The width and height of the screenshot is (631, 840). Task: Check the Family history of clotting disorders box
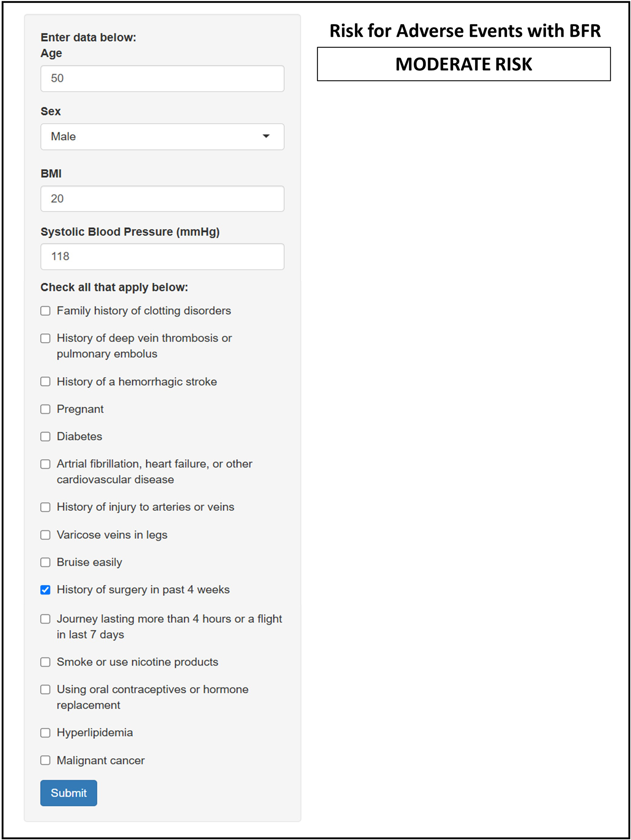tap(46, 311)
